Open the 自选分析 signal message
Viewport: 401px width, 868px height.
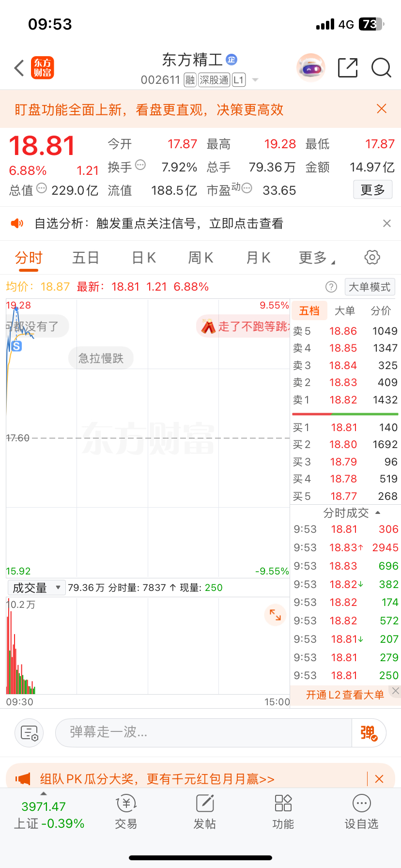159,223
